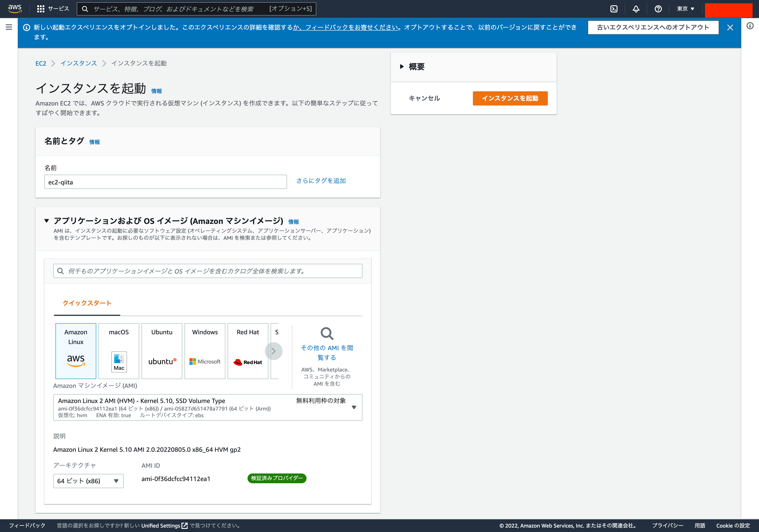
Task: Open the CloudShell terminal icon
Action: pyautogui.click(x=614, y=9)
